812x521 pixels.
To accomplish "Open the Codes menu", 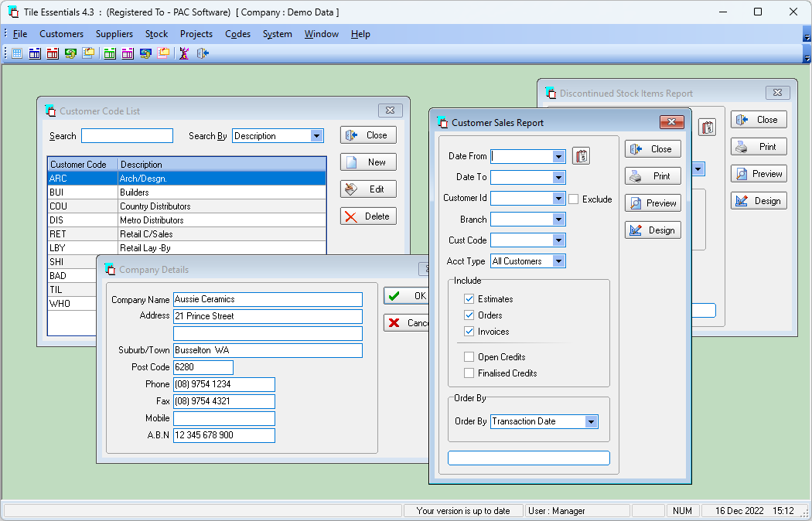I will (x=237, y=34).
